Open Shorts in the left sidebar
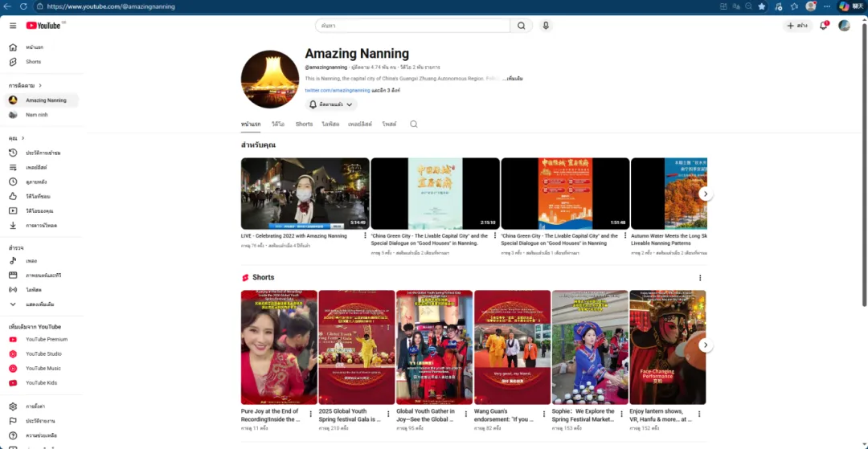 click(x=43, y=61)
